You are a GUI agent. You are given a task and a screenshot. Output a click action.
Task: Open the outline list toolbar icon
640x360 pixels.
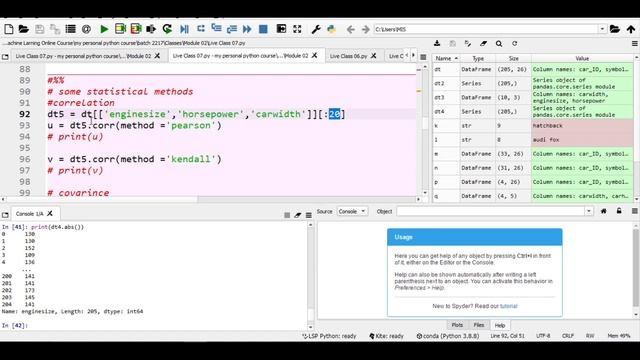coord(70,29)
